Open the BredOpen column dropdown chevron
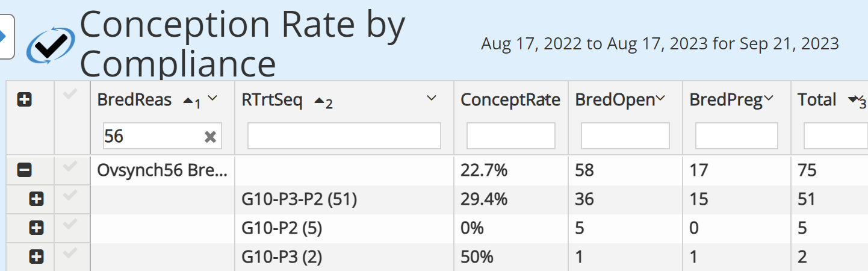The height and width of the screenshot is (271, 868). [x=660, y=99]
